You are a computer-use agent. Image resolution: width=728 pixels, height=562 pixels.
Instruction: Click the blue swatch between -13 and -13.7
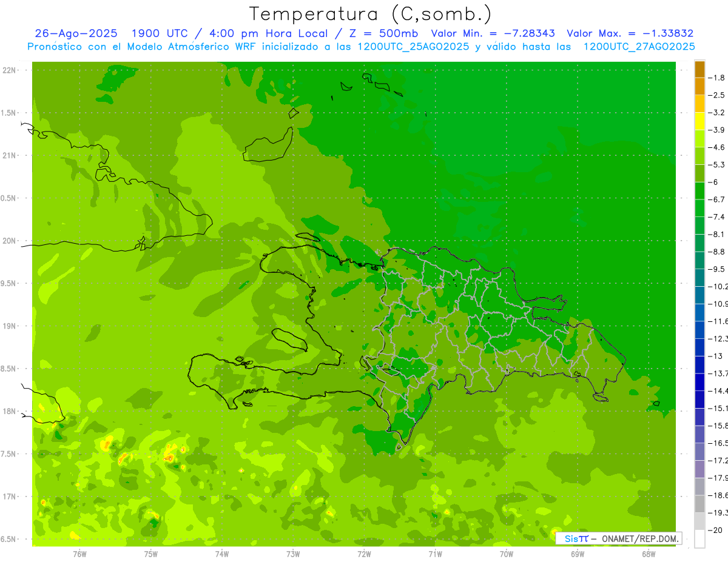point(699,364)
